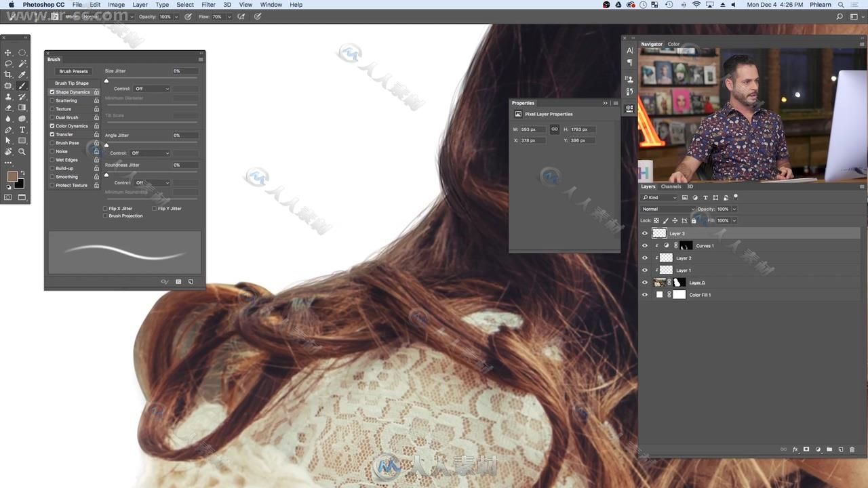Select the Brush tool in the toolbox
Screen dimensions: 868x488
(x=22, y=85)
